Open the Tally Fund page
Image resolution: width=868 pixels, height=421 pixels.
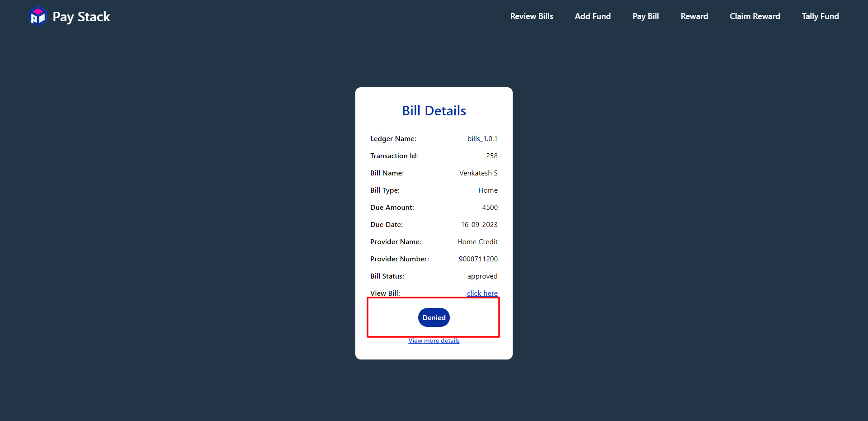[x=820, y=16]
